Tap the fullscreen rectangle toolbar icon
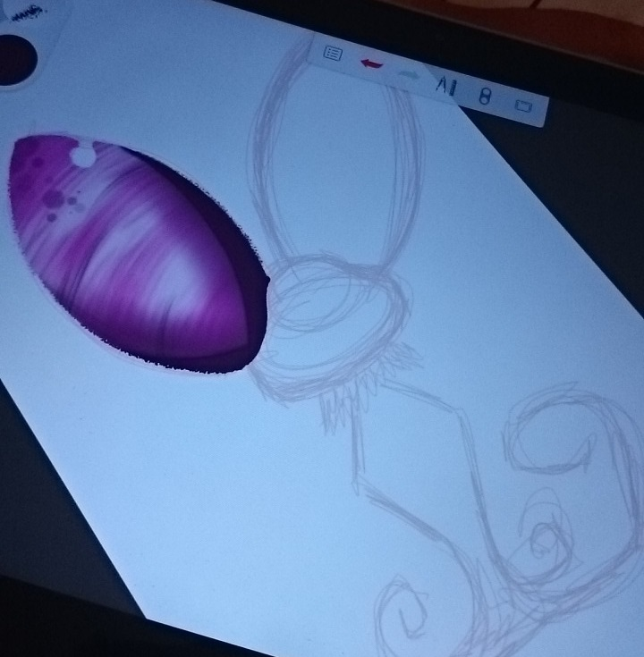The image size is (644, 657). coord(523,105)
